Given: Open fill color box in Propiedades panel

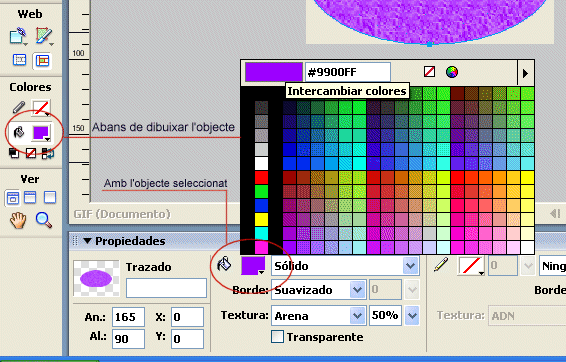Looking at the screenshot, I should point(253,266).
